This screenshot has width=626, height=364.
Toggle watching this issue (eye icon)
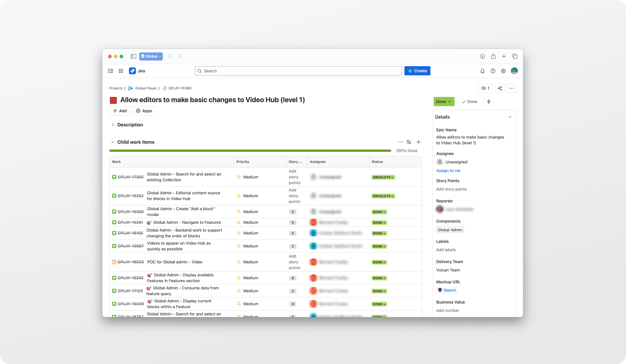pyautogui.click(x=485, y=88)
